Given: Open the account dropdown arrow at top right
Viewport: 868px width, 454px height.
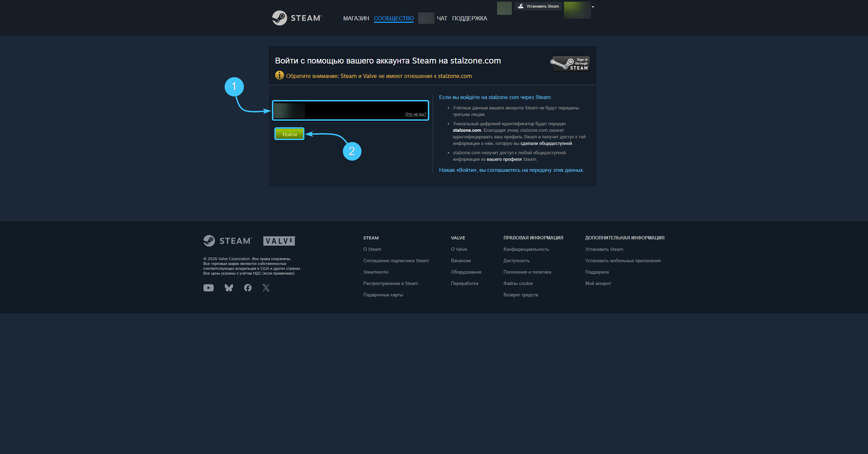Looking at the screenshot, I should (593, 7).
